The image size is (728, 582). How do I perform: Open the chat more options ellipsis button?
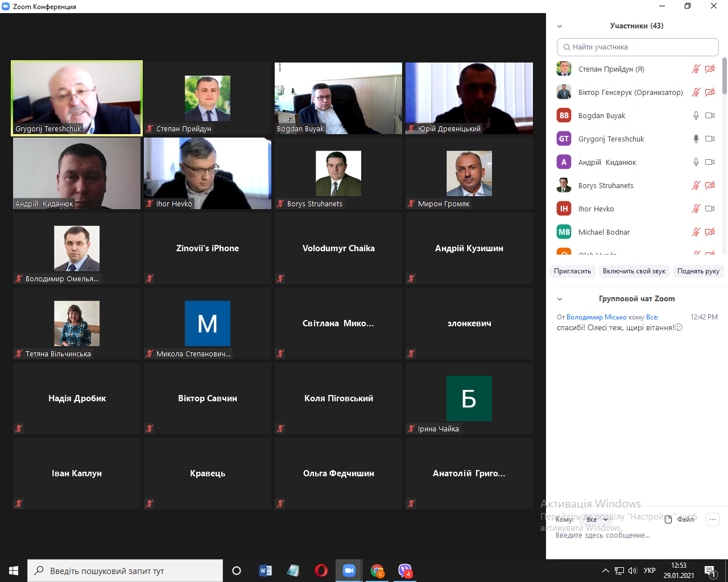pos(713,519)
